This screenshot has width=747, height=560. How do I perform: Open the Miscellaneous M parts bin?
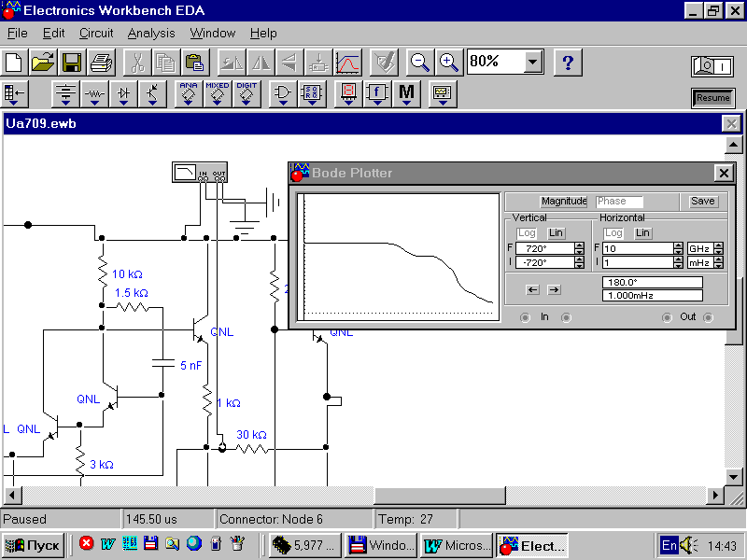click(x=406, y=94)
